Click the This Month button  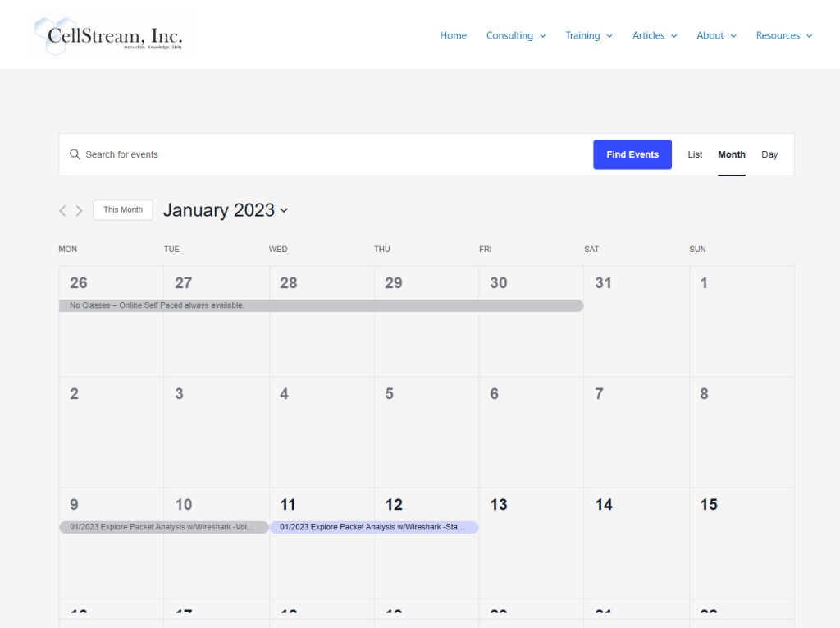coord(123,210)
